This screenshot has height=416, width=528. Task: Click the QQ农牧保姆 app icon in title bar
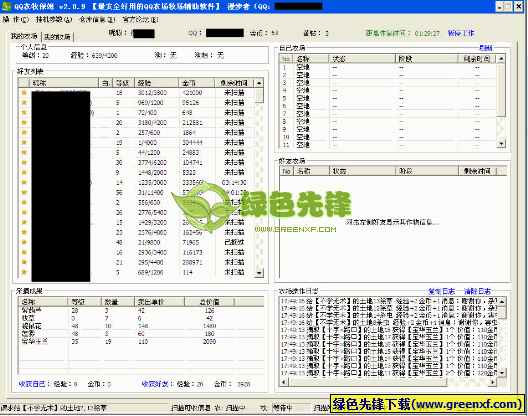point(6,6)
